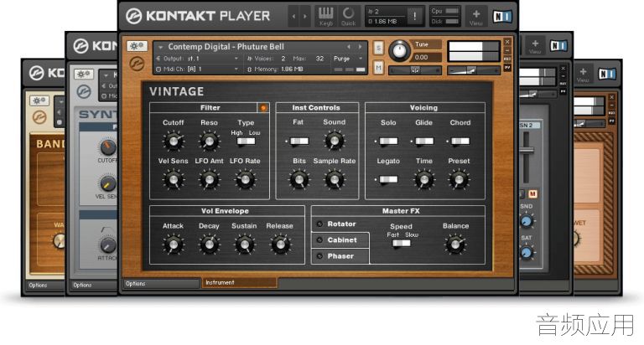Viewport: 644px width, 345px height.
Task: Open the View plus menu
Action: pyautogui.click(x=476, y=17)
